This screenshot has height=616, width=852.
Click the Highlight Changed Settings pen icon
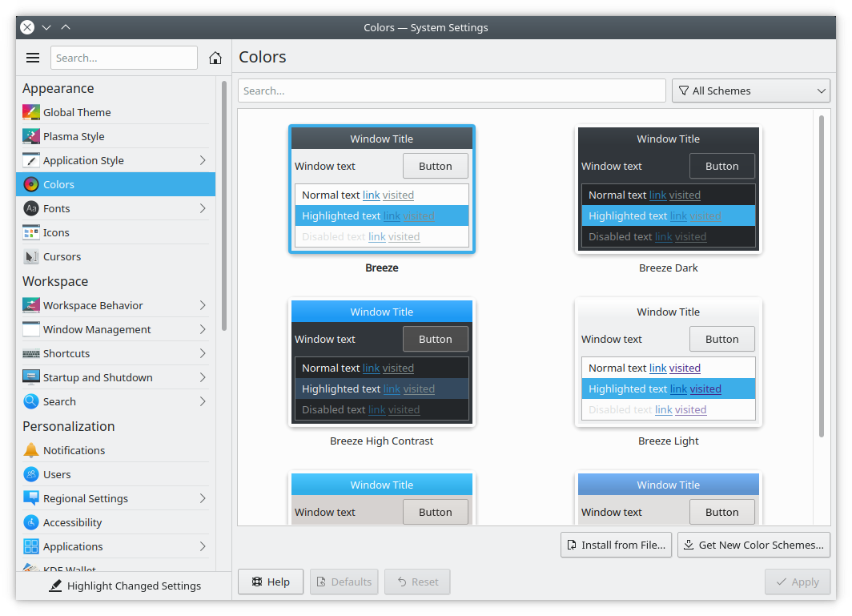tap(55, 586)
